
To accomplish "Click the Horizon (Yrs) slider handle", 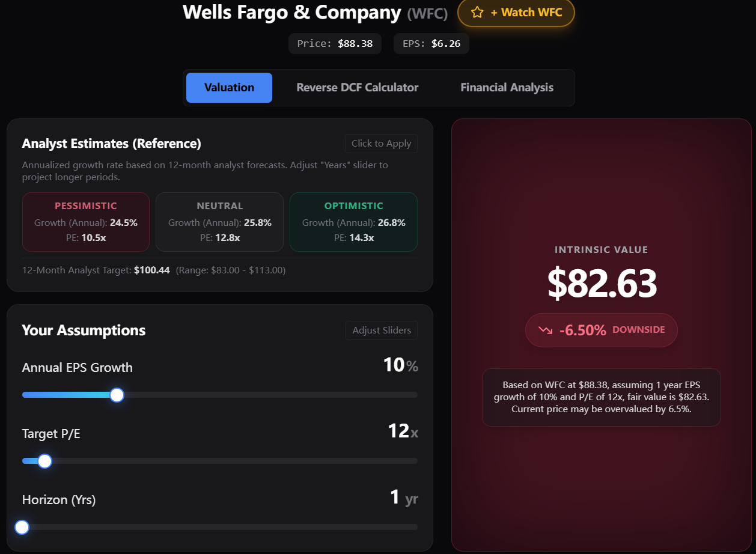I will (22, 527).
